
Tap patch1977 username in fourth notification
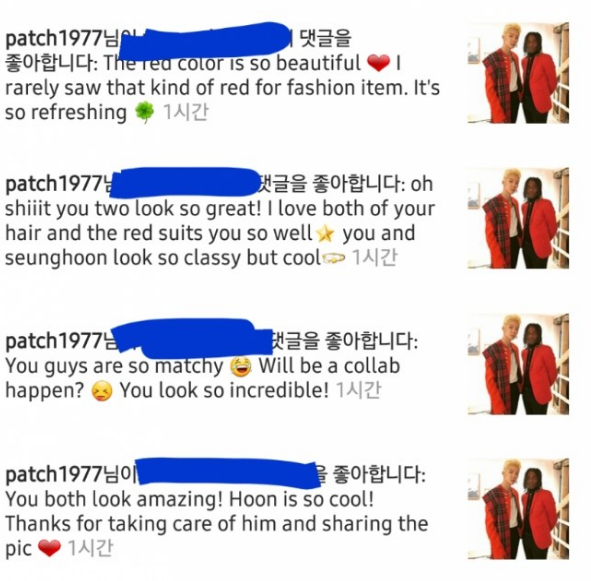[x=54, y=474]
